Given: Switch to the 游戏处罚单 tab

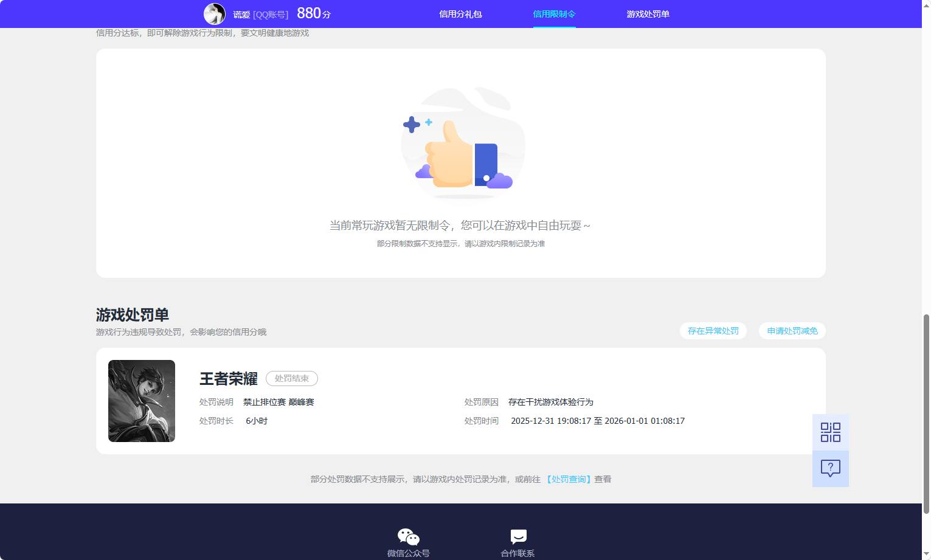Looking at the screenshot, I should point(648,14).
